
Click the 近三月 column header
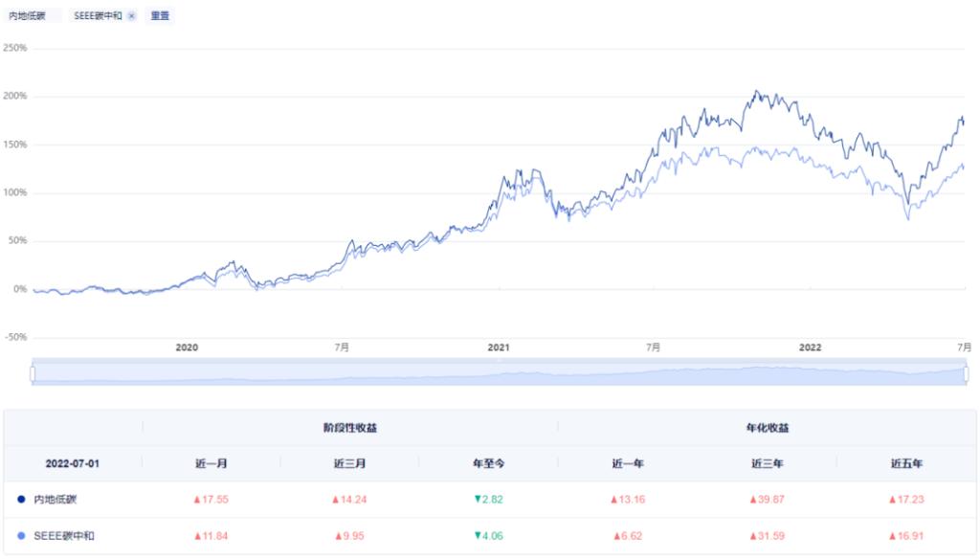point(350,463)
